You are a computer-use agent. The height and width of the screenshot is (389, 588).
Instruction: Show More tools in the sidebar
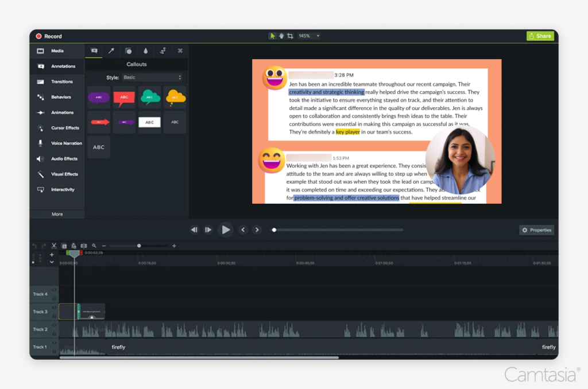coord(57,214)
